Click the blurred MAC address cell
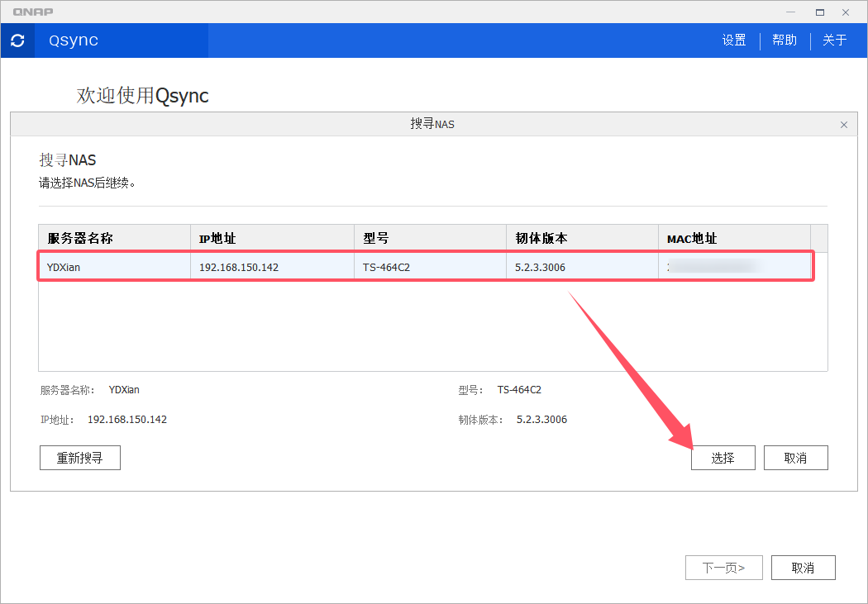The image size is (868, 604). [735, 267]
